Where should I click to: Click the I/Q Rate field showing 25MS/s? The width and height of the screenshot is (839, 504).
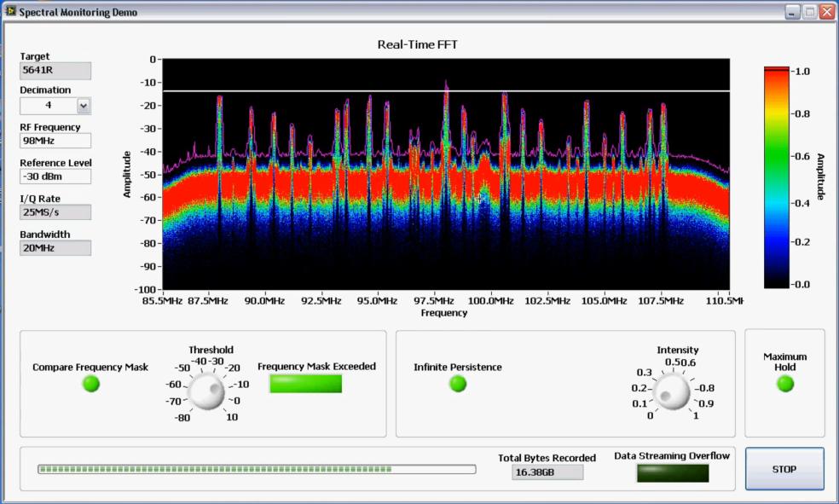click(x=55, y=212)
